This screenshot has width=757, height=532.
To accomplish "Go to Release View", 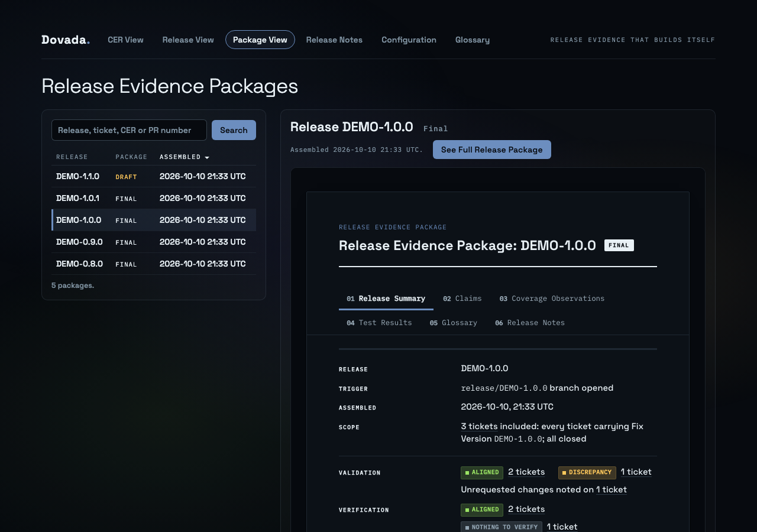I will click(x=188, y=40).
